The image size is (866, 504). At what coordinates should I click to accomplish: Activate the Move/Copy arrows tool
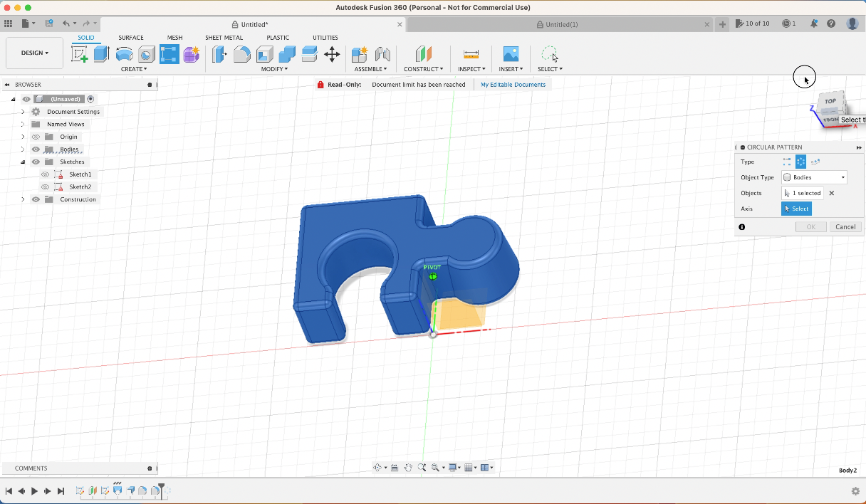click(332, 54)
